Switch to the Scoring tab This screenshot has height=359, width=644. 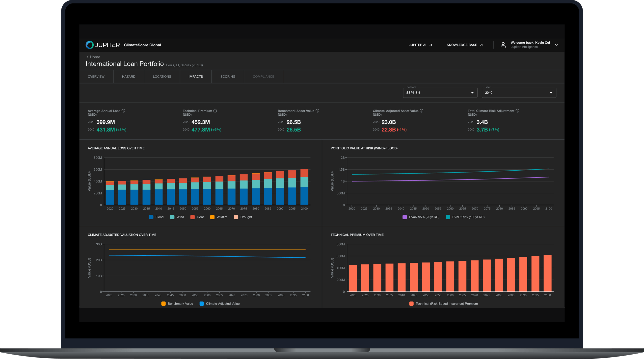pyautogui.click(x=227, y=77)
